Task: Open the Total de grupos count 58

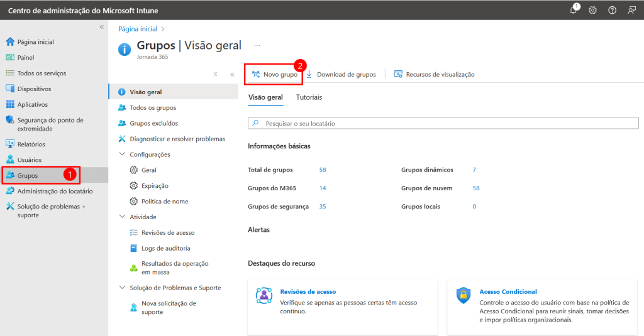Action: pos(323,170)
